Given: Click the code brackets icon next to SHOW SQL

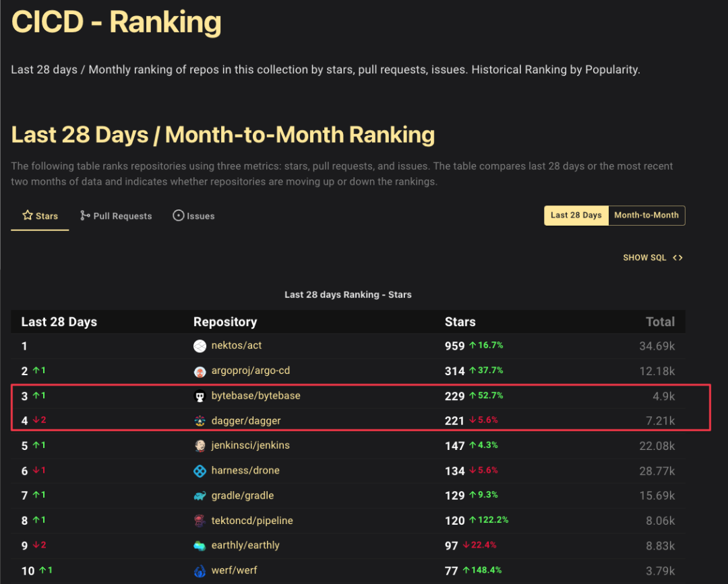Looking at the screenshot, I should (x=678, y=258).
